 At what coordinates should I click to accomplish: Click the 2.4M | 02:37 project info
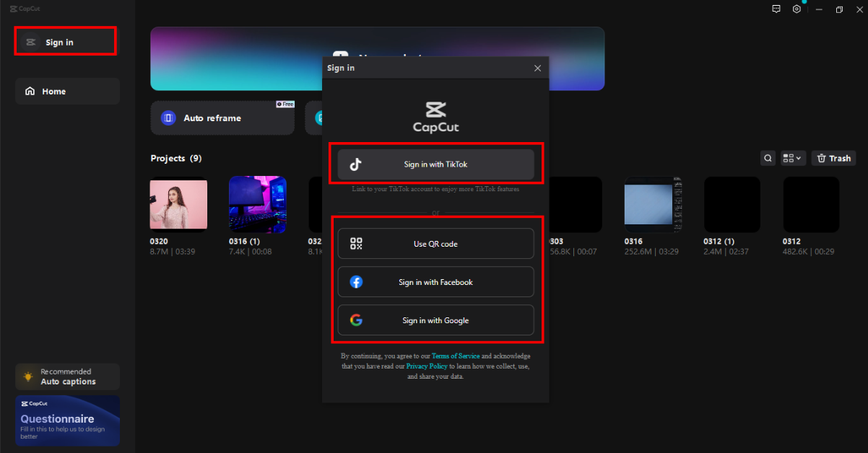pos(726,252)
